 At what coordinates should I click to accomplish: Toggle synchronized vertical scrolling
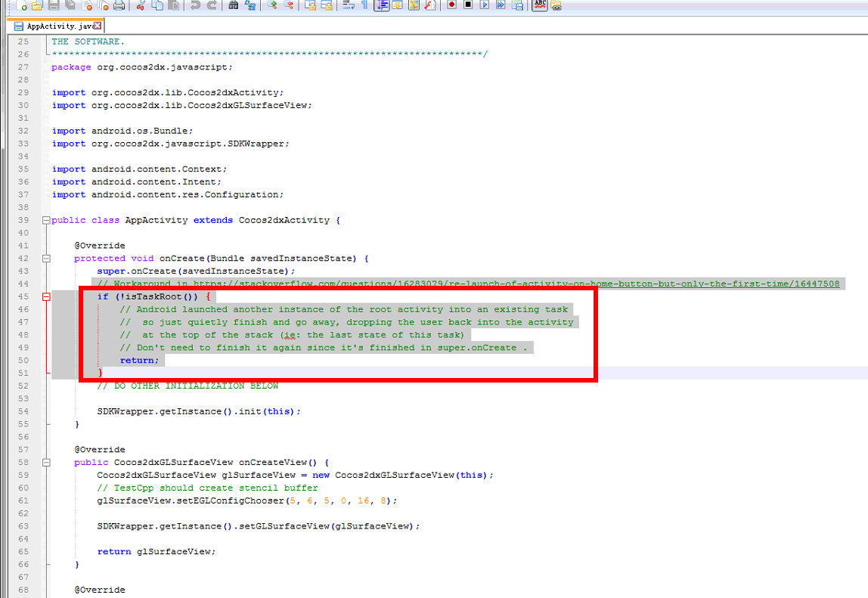tap(311, 5)
